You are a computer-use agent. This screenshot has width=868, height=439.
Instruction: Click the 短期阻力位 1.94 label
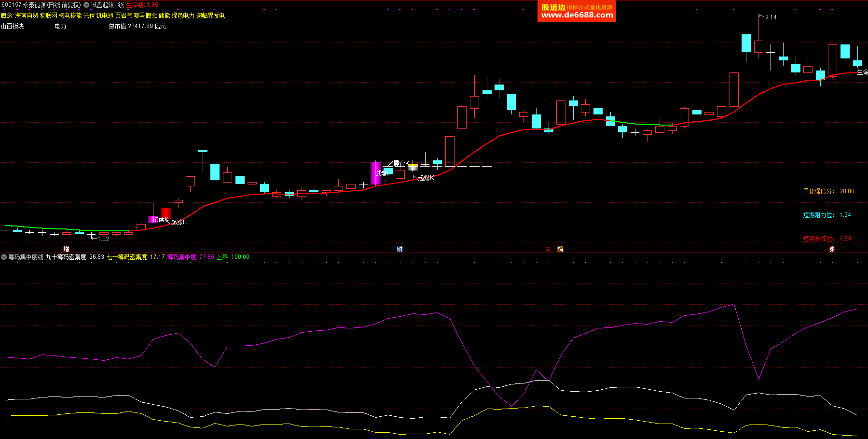click(x=827, y=215)
